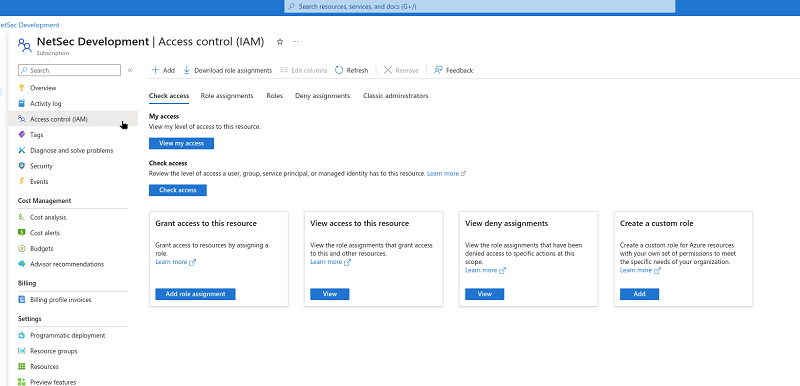Click the Resources grid icon
The height and width of the screenshot is (386, 800).
(x=21, y=367)
